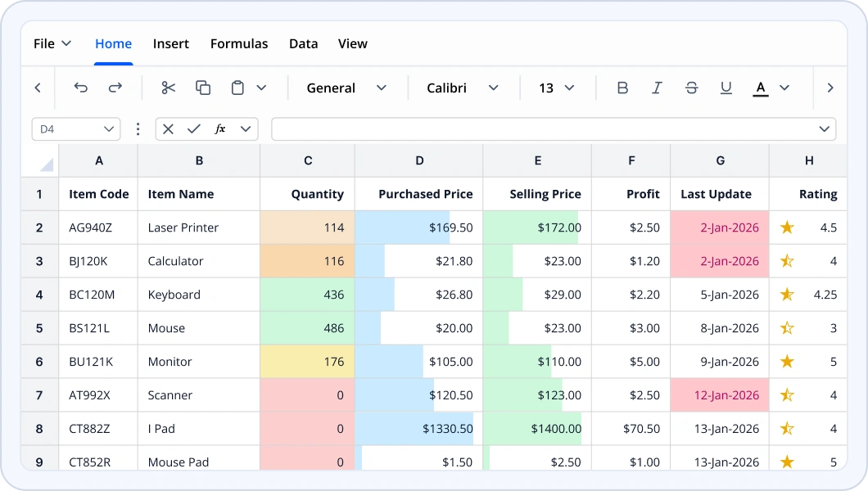868x491 pixels.
Task: Open the General number format dropdown
Action: point(346,88)
